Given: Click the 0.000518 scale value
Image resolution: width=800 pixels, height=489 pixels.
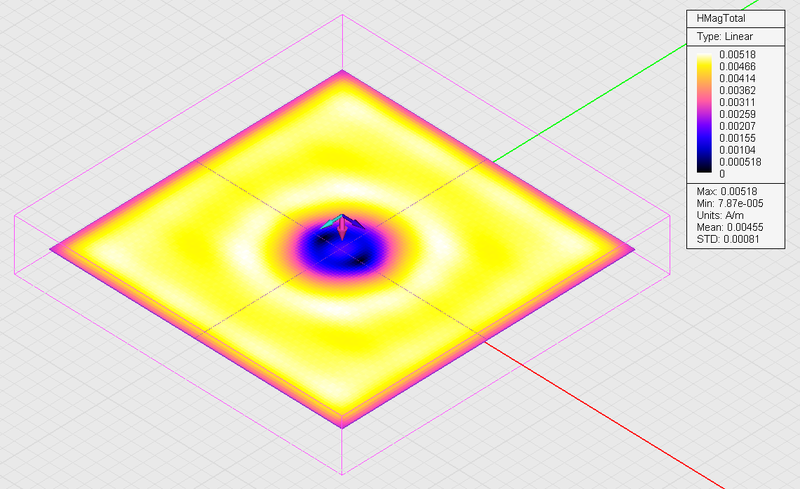Looking at the screenshot, I should (x=740, y=162).
